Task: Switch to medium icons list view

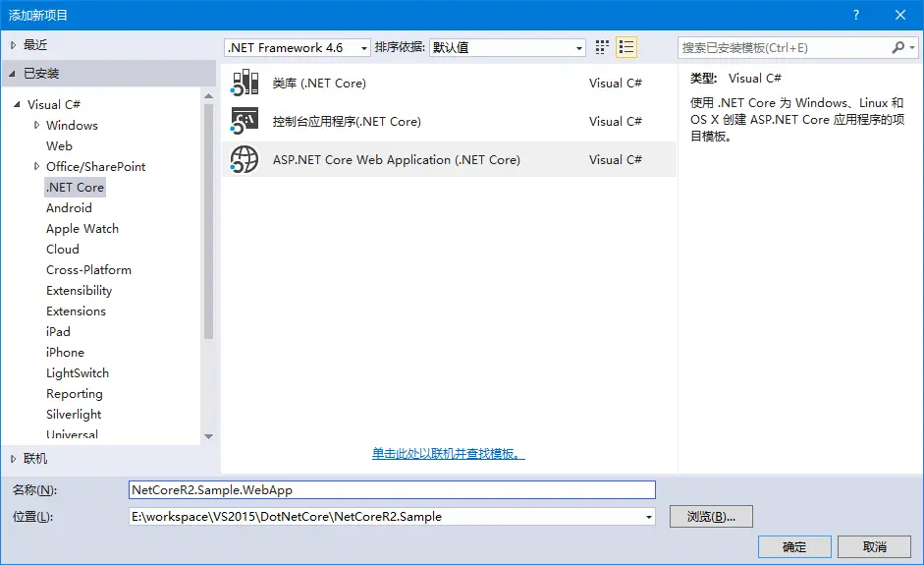Action: [x=626, y=47]
